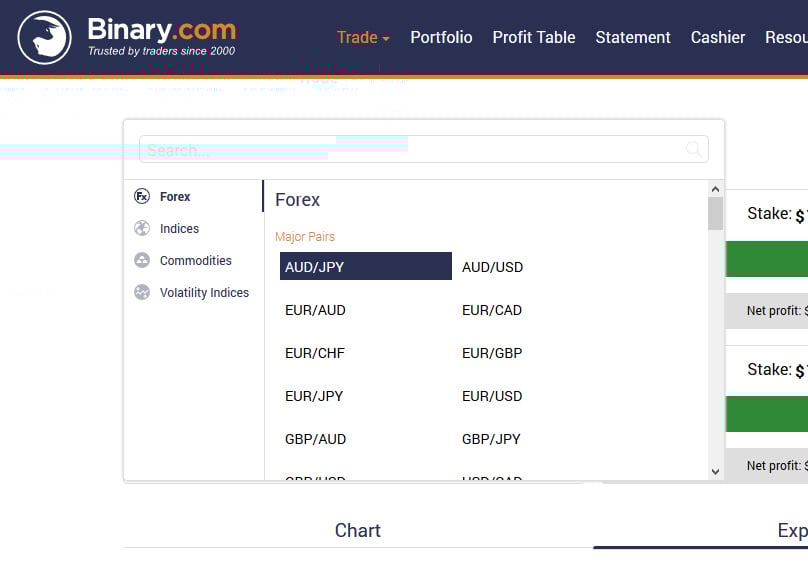
Task: Choose the EUR/USD currency pair
Action: click(x=492, y=396)
